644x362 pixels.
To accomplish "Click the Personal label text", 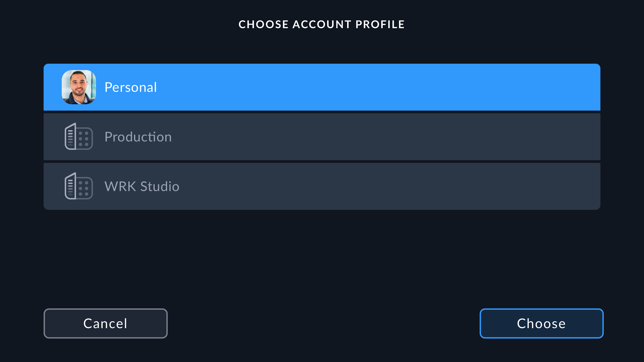I will (x=130, y=87).
